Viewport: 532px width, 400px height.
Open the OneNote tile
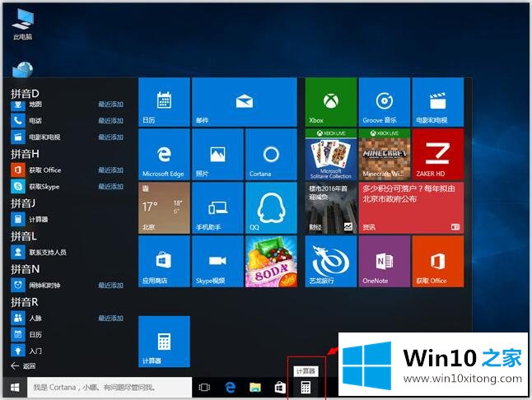[385, 262]
